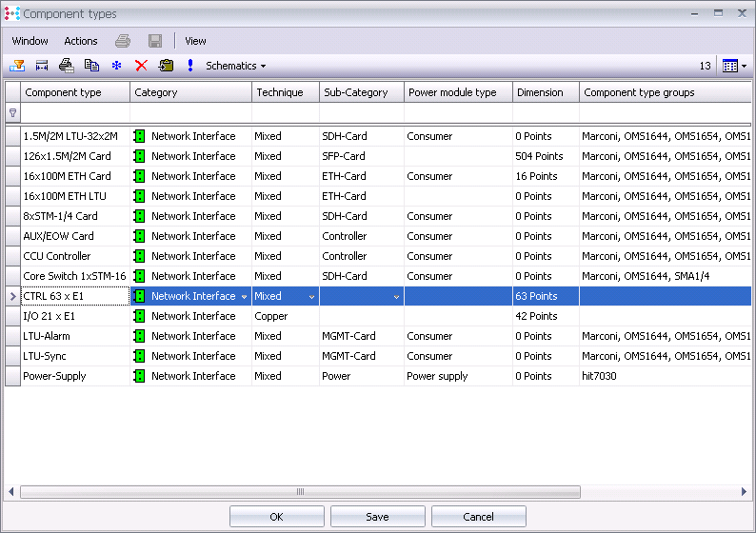
Task: Click green category icon for AUX/EOW Card
Action: (x=139, y=236)
